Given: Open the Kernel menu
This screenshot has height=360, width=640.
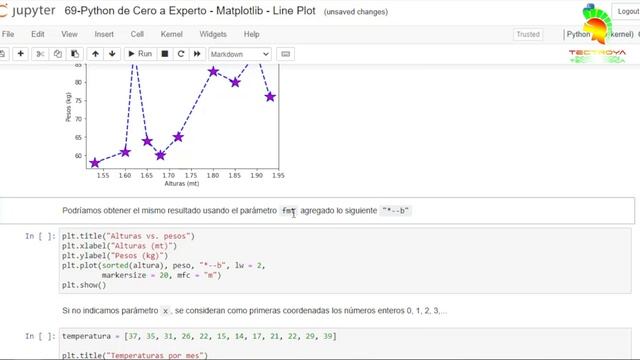Looking at the screenshot, I should (x=171, y=34).
